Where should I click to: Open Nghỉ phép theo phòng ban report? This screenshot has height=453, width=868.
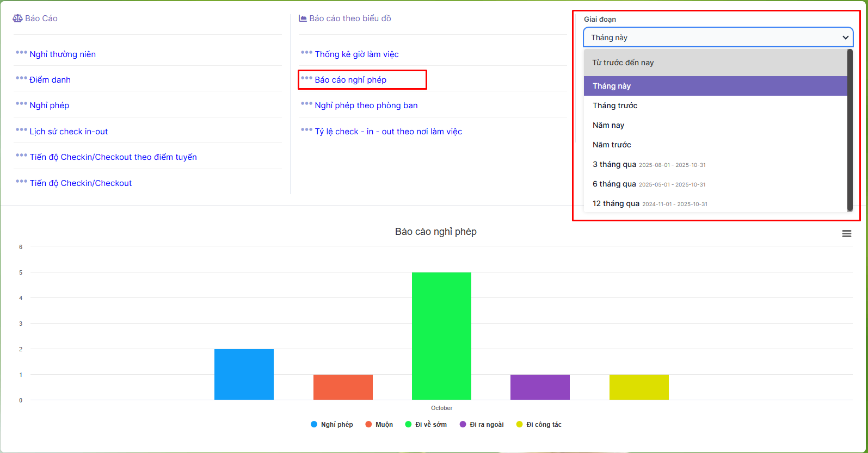click(x=366, y=106)
